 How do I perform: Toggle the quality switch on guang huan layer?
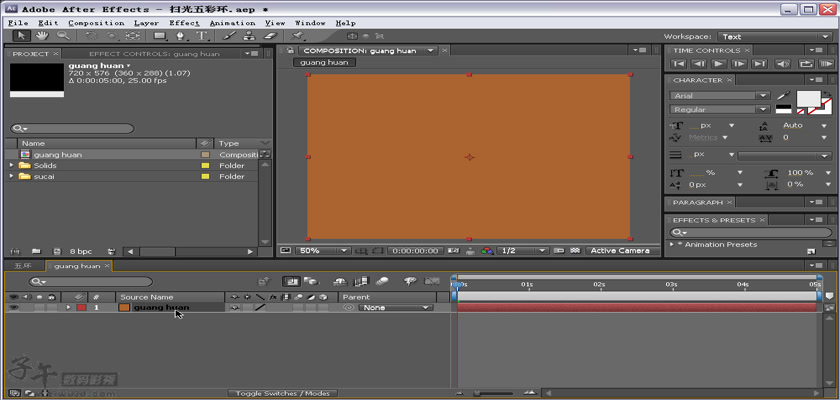[260, 307]
